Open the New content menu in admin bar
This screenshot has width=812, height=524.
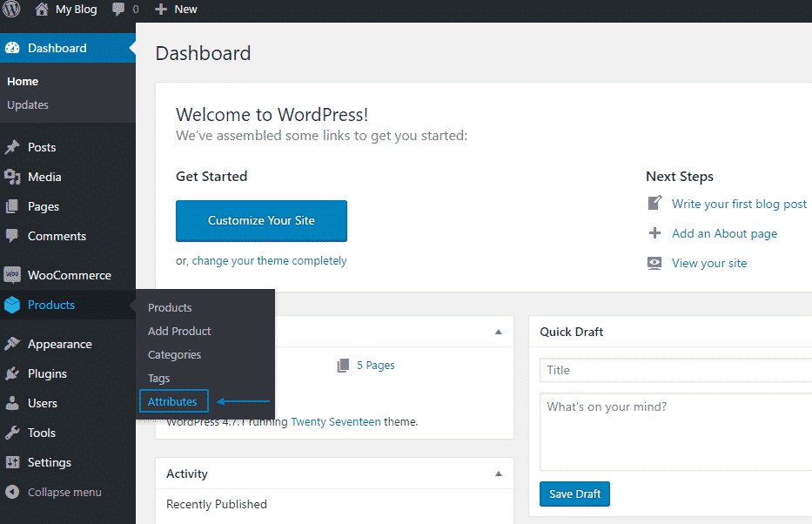(x=176, y=10)
